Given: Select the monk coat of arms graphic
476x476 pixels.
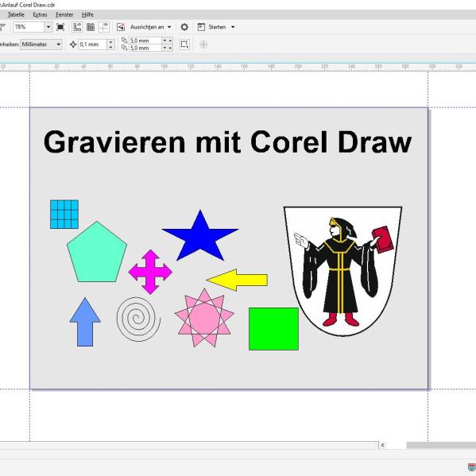Looking at the screenshot, I should click(342, 271).
